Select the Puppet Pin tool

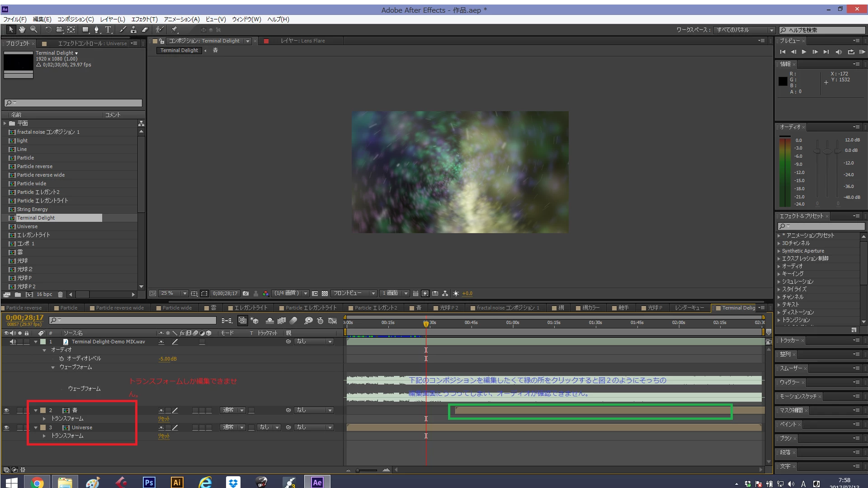[175, 30]
